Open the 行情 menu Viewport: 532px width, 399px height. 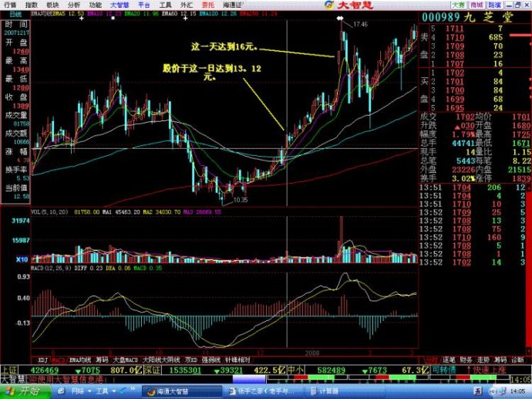pos(11,5)
